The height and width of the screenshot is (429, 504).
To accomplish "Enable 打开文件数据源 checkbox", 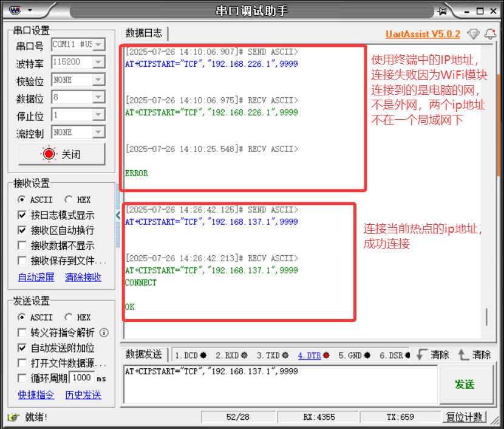I will pos(22,363).
